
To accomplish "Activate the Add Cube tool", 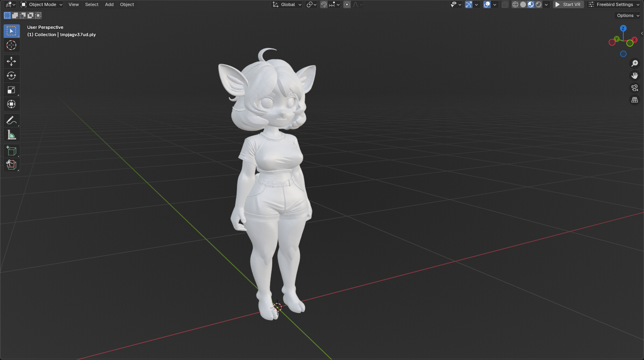I will (11, 151).
